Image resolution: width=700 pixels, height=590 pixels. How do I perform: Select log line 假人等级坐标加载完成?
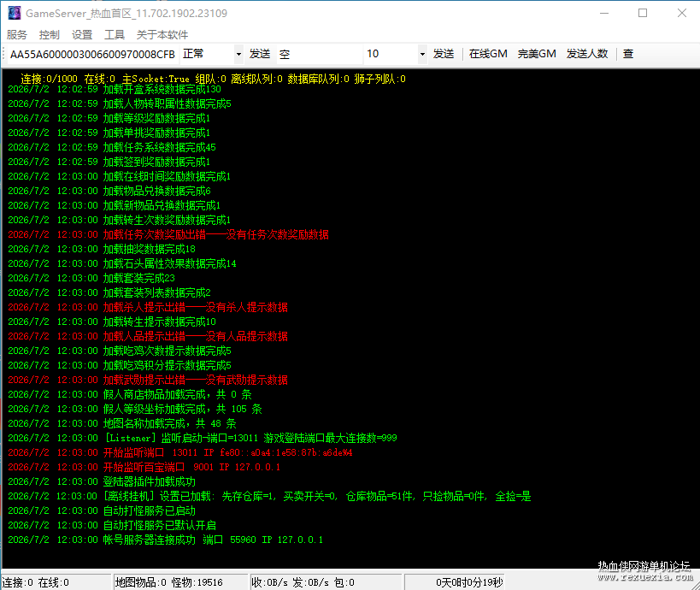click(x=135, y=409)
